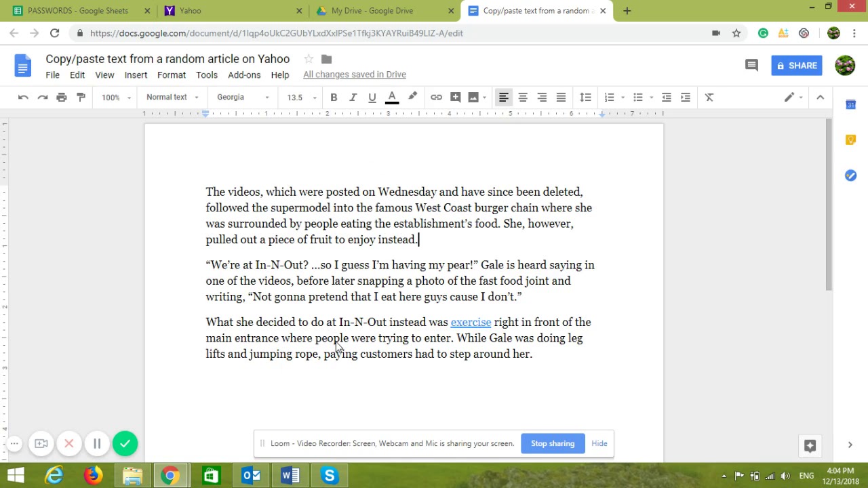Expand bulleted list options arrow
The width and height of the screenshot is (868, 488).
(651, 98)
